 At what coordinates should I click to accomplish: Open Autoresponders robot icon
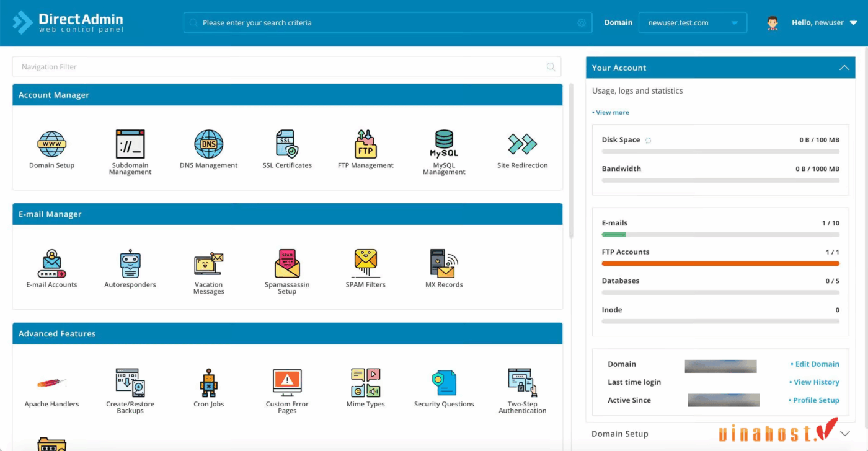(130, 263)
